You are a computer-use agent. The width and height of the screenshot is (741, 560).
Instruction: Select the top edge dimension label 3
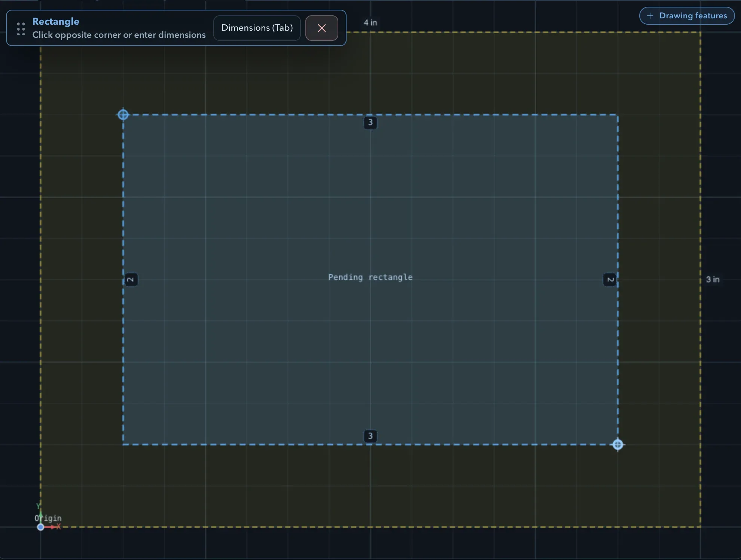click(x=370, y=122)
